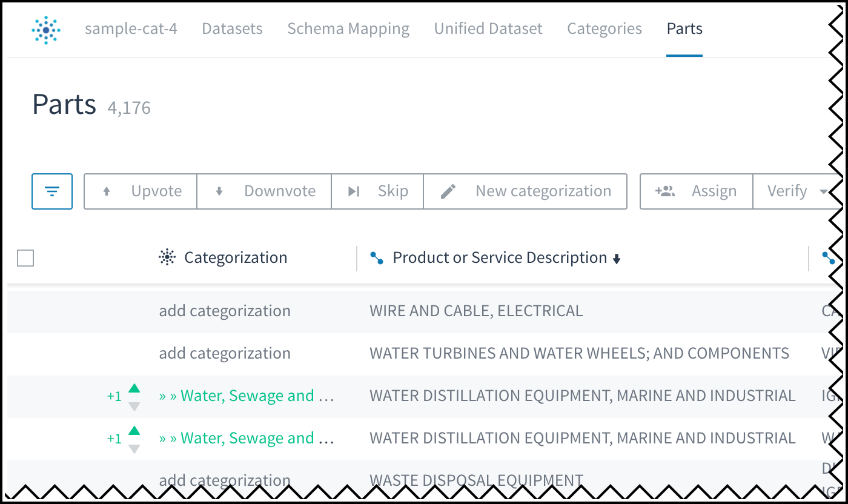Image resolution: width=848 pixels, height=504 pixels.
Task: Select WIRE AND CABLE, ELECTRICAL cell
Action: pos(476,311)
